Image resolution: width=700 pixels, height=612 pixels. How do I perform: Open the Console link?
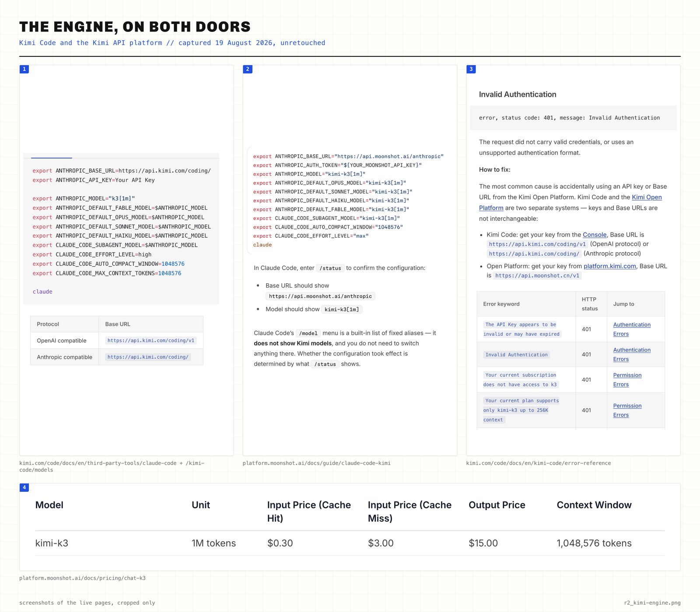point(595,235)
